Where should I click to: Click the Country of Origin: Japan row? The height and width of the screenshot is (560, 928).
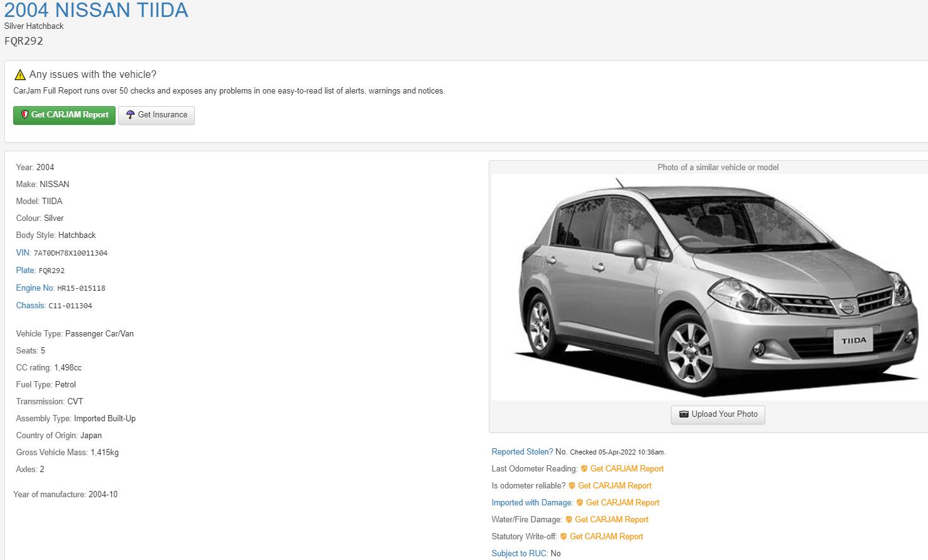59,435
